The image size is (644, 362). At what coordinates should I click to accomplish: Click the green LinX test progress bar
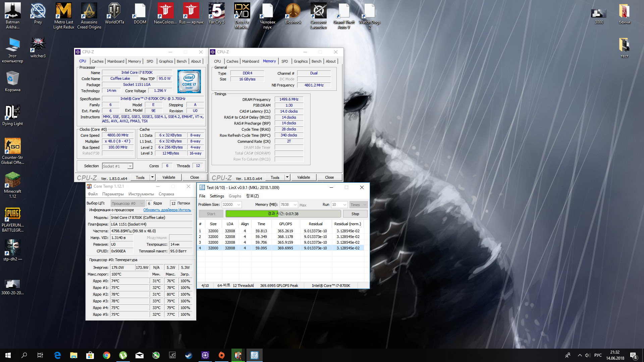click(x=252, y=214)
